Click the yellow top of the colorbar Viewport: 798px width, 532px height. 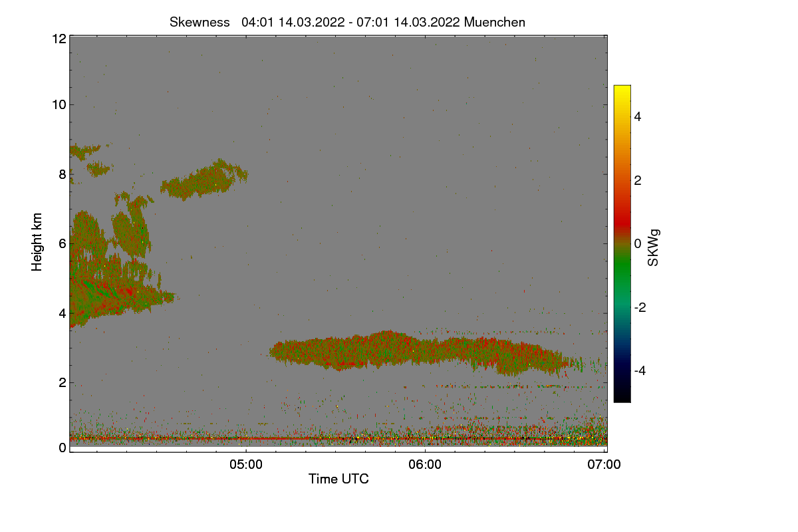pyautogui.click(x=622, y=90)
